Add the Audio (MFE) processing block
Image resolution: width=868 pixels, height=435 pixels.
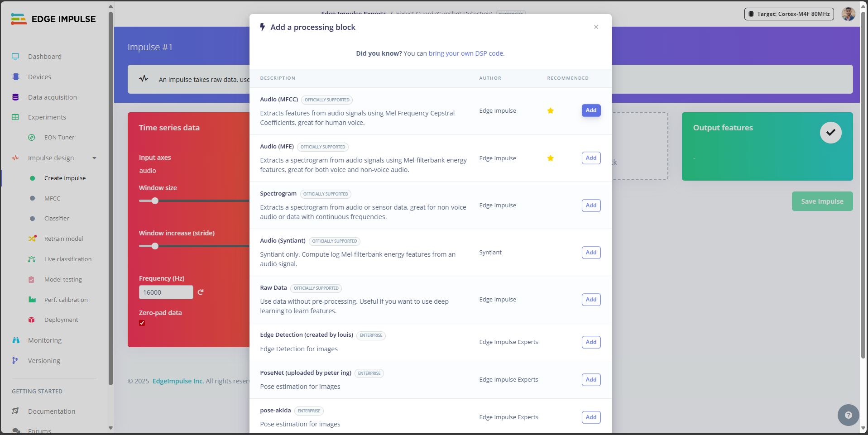(x=591, y=158)
